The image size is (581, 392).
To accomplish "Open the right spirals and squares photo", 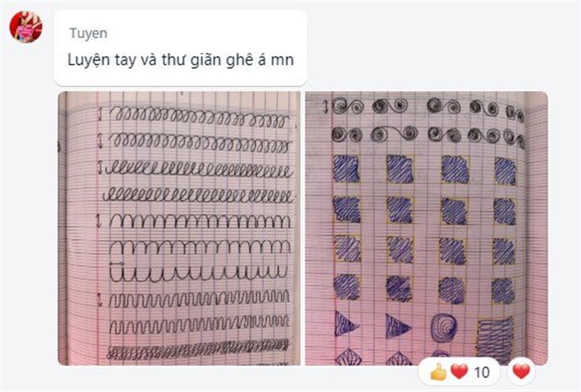I will point(426,228).
